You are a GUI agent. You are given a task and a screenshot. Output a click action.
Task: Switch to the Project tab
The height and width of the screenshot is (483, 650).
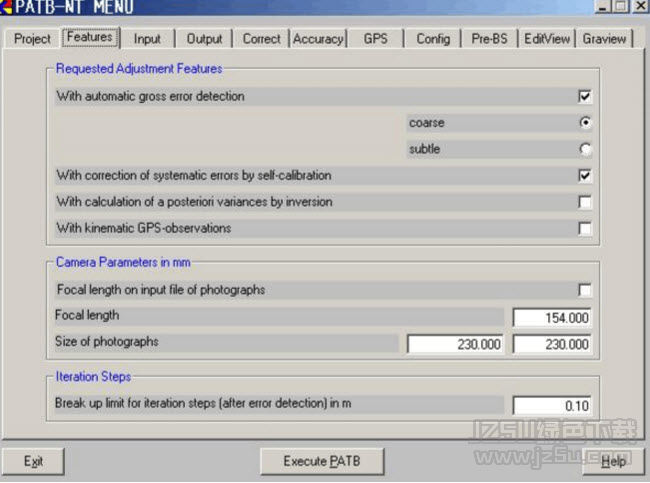click(32, 39)
